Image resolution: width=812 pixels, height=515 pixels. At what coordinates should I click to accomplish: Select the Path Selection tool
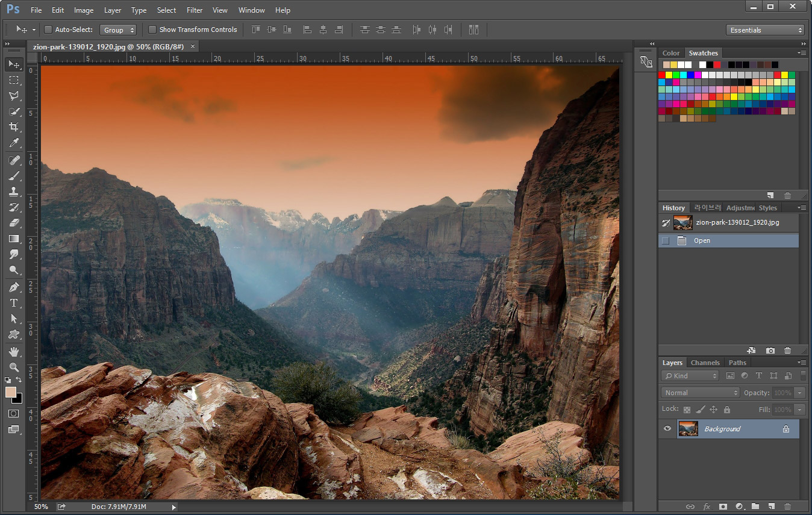pyautogui.click(x=14, y=319)
